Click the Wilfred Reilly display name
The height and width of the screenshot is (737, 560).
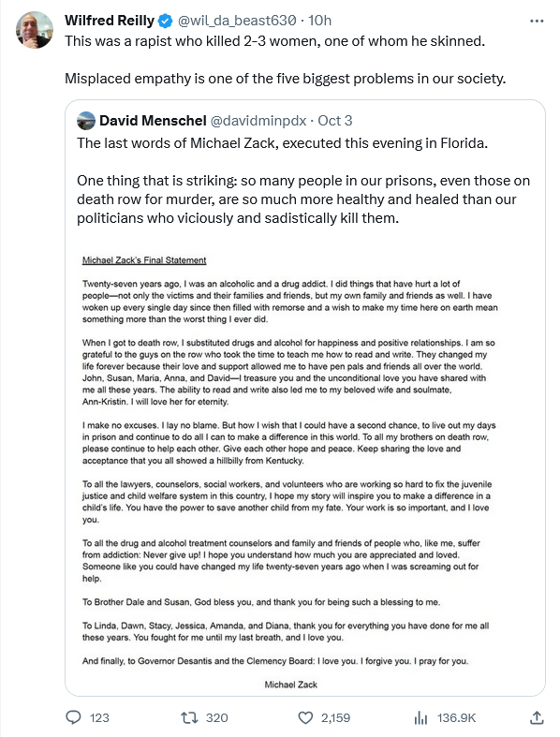pyautogui.click(x=110, y=21)
